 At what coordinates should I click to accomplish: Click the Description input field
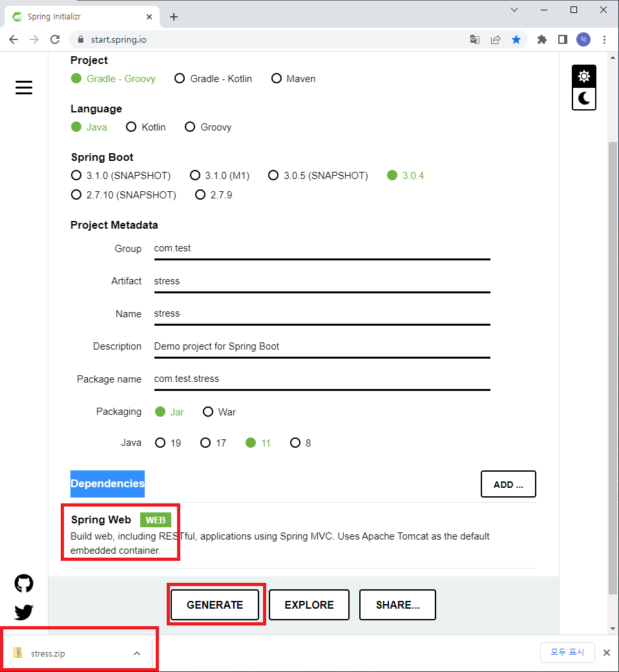point(322,346)
